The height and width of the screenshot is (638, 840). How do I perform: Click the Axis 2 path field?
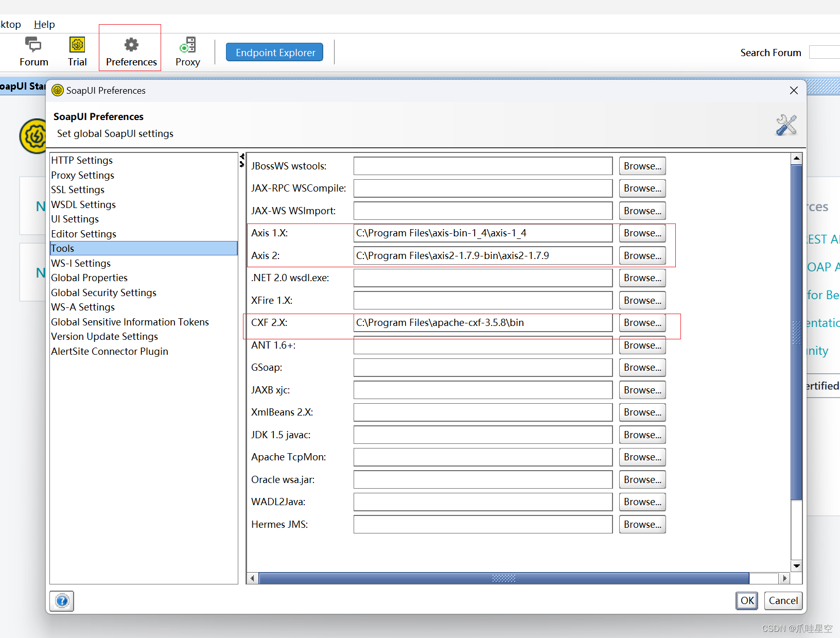(483, 255)
